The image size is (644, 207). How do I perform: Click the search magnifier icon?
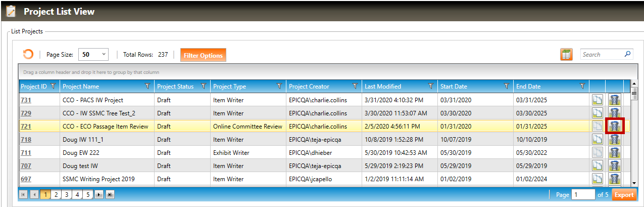click(x=628, y=54)
